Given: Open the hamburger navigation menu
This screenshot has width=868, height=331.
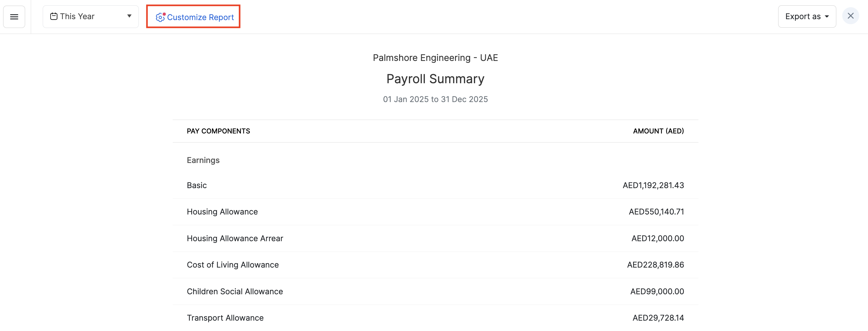Looking at the screenshot, I should click(x=14, y=16).
